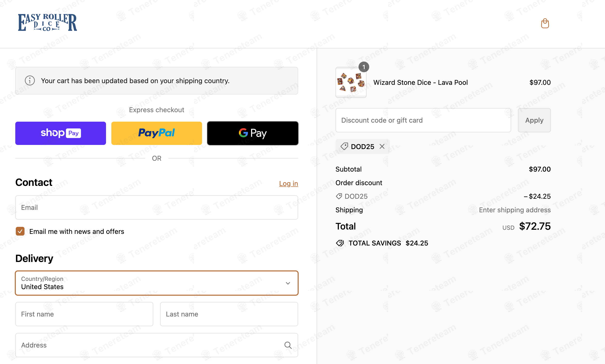Click the TOTAL SAVINGS tag icon
Screen dimensions: 605x364
click(340, 243)
